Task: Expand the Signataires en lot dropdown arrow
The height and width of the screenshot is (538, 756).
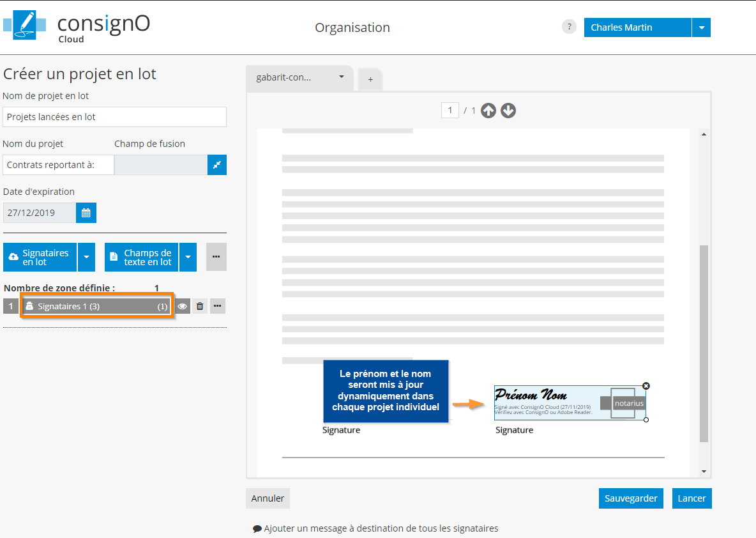Action: [87, 257]
